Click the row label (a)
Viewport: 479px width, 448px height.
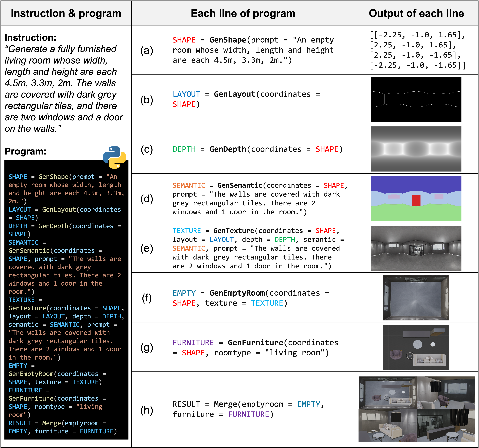click(147, 50)
